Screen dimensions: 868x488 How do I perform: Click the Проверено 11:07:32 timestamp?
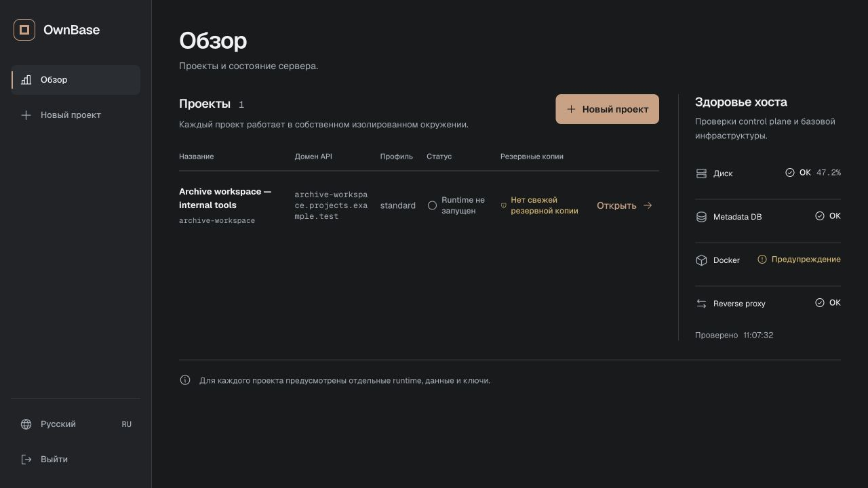734,335
